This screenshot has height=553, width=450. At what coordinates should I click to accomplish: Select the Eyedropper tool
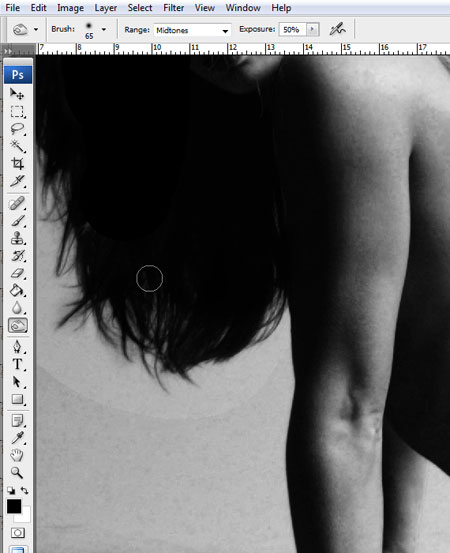[17, 438]
